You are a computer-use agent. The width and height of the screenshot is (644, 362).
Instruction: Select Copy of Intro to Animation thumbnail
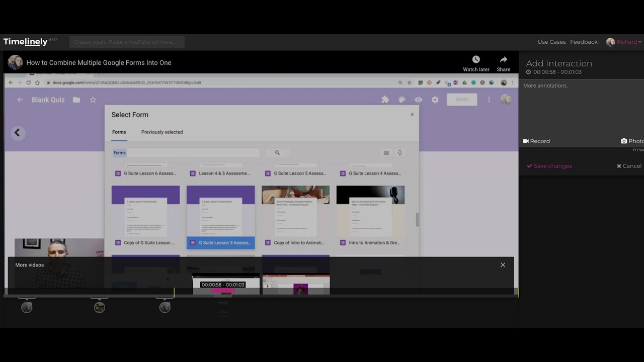(x=295, y=217)
